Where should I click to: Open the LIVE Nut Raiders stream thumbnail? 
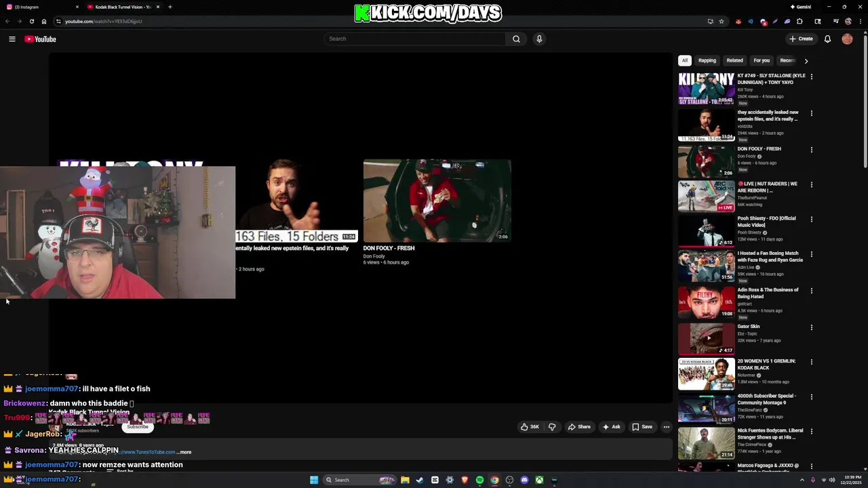706,197
